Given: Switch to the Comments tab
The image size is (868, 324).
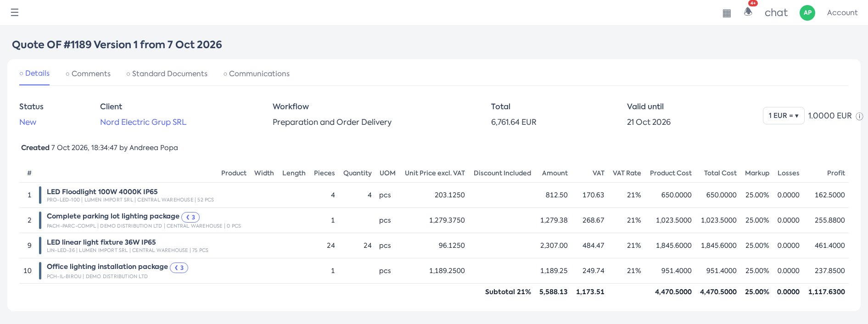Looking at the screenshot, I should (x=88, y=74).
